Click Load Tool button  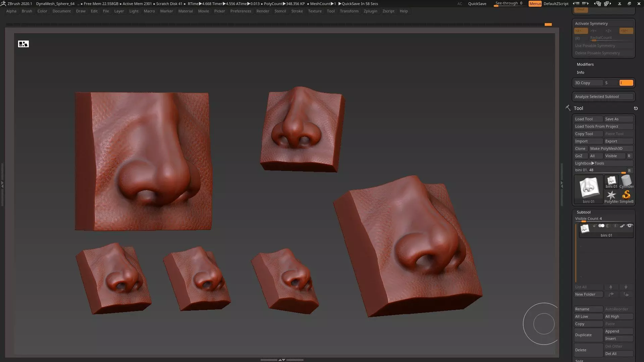coord(588,119)
